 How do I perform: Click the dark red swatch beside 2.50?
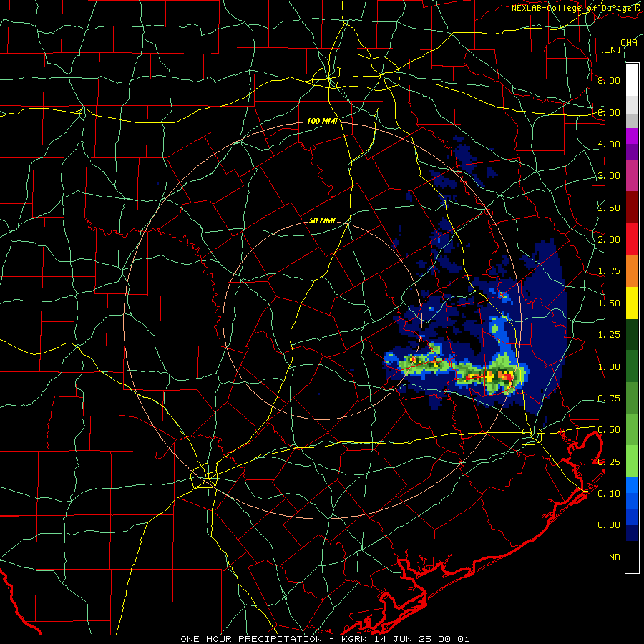(x=632, y=208)
